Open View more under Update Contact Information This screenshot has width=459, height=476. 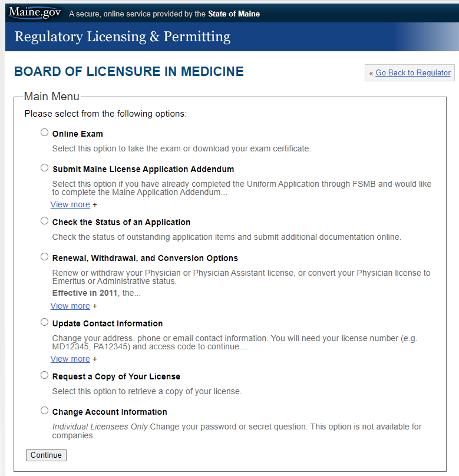[x=70, y=359]
